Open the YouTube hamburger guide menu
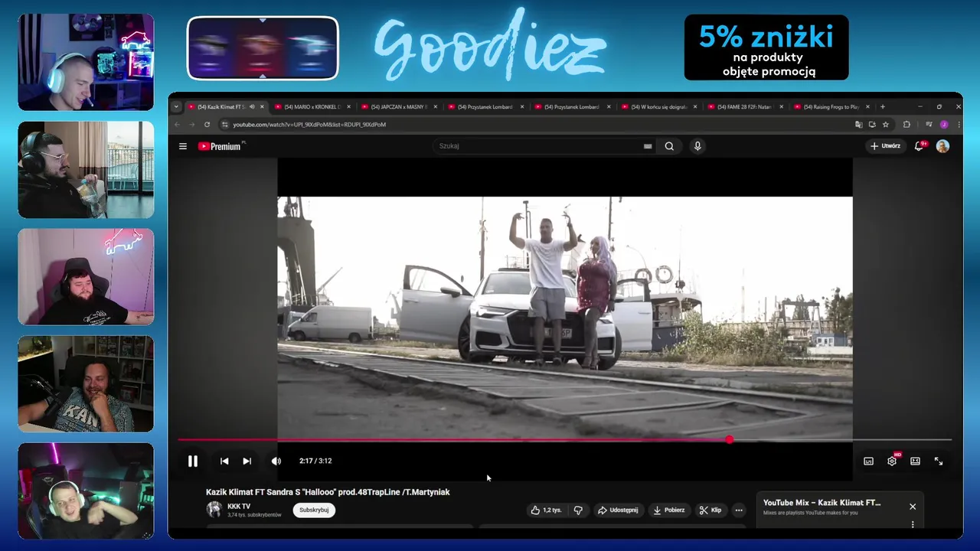 tap(183, 146)
